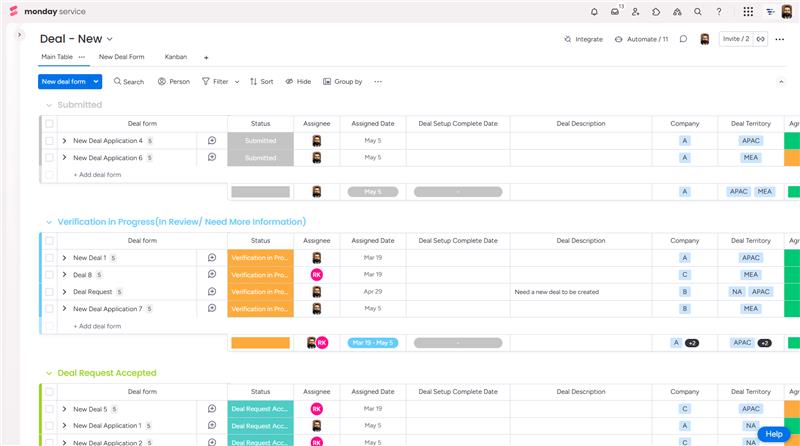Open updates for New Deal 5
Screen dimensions: 800x446
click(x=212, y=409)
